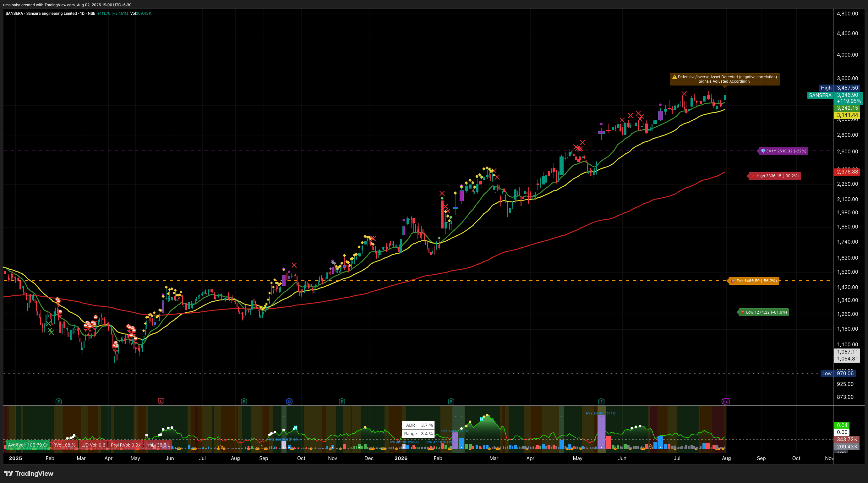Click the Avg₹Vol: 105.79 Cr stat cell
868x483 pixels.
[x=28, y=445]
